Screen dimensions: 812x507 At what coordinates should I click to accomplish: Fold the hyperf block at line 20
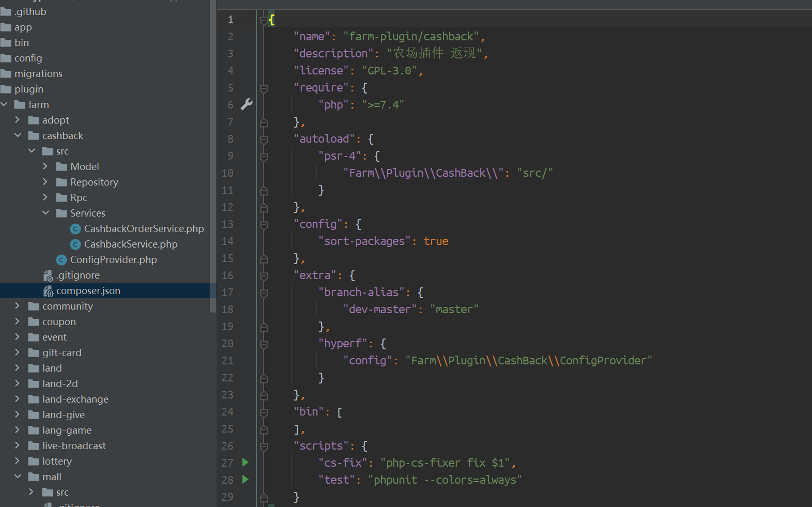(264, 344)
